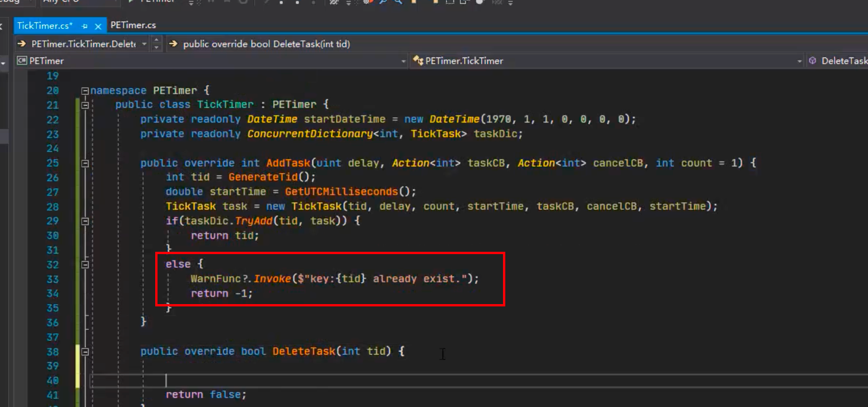Screen dimensions: 868x407
Task: Click the Invoke call on line 33
Action: (x=272, y=279)
